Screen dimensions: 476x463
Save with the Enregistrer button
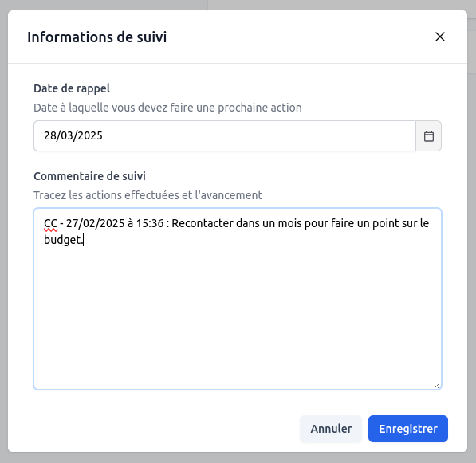(x=408, y=429)
